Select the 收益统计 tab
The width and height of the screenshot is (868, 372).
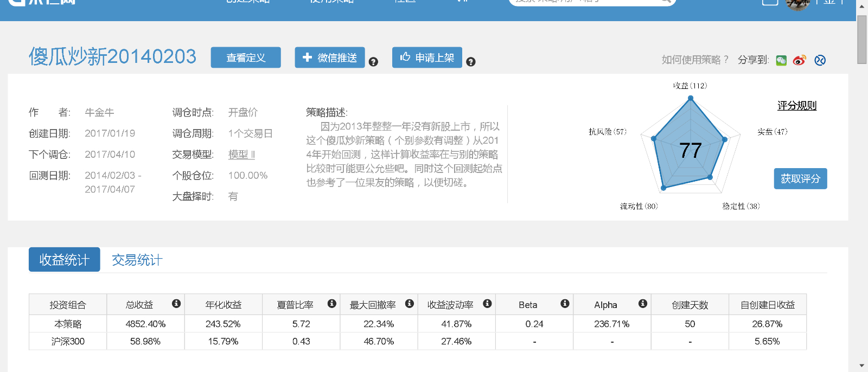click(65, 260)
